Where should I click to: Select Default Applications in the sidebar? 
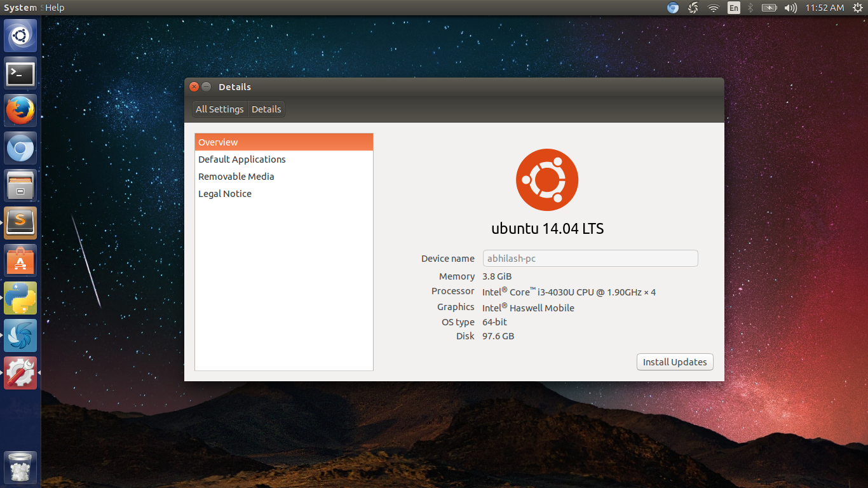(284, 159)
